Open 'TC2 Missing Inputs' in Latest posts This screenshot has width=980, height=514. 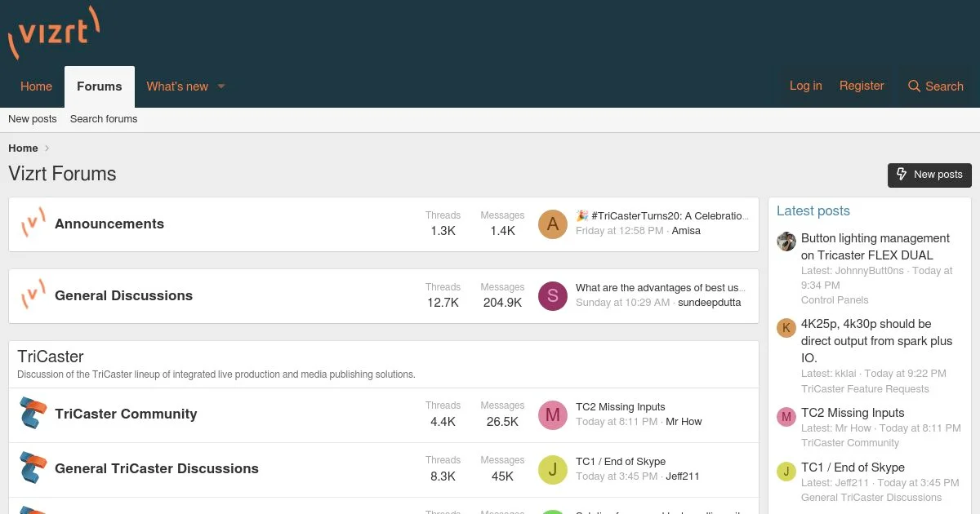tap(853, 413)
